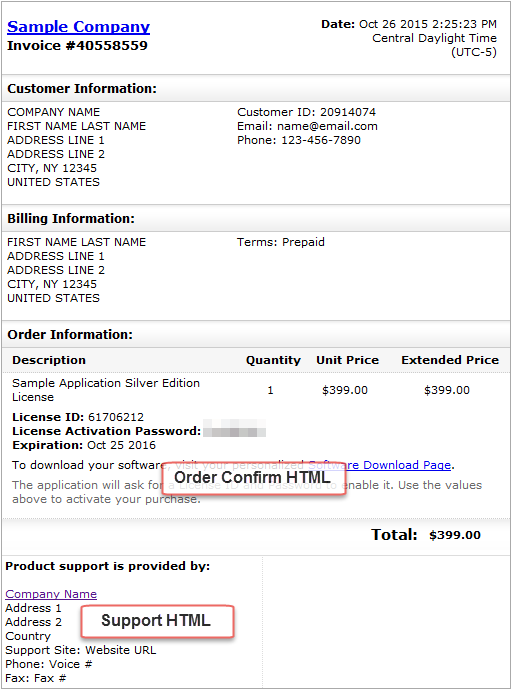
Task: Click the Support Site: Website URL line
Action: click(80, 650)
